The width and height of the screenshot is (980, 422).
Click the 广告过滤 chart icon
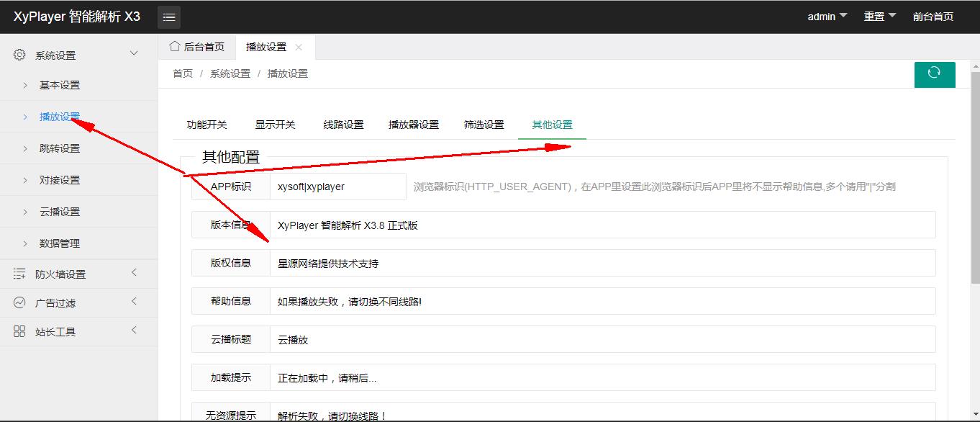point(20,302)
